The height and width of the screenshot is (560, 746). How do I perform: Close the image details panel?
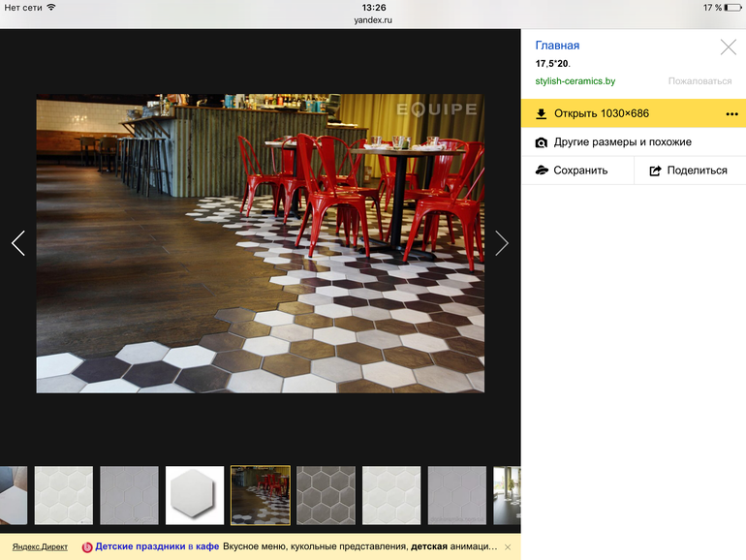(728, 47)
